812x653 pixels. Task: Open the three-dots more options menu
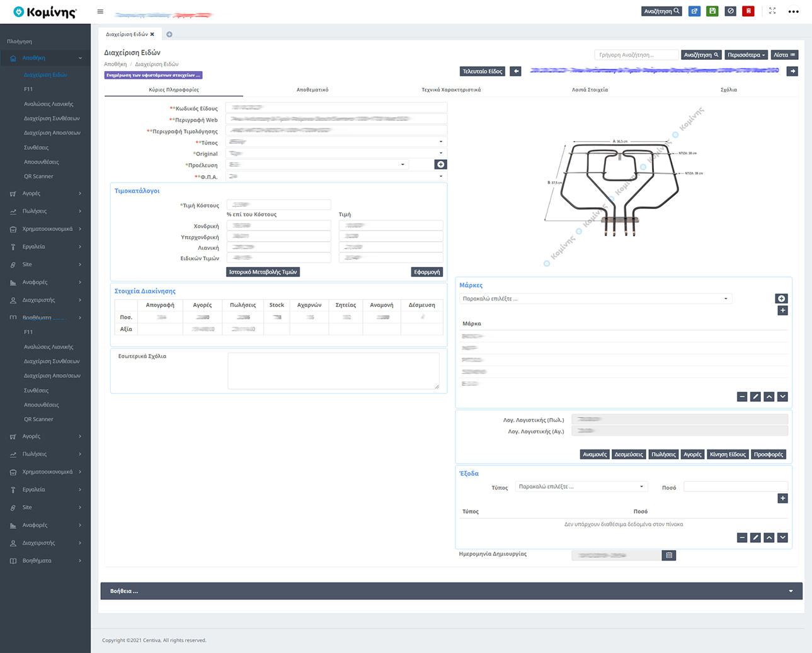click(x=793, y=11)
